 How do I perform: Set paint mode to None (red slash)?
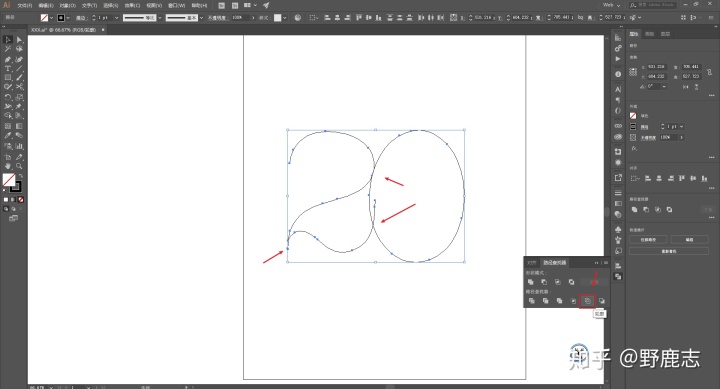[x=21, y=200]
